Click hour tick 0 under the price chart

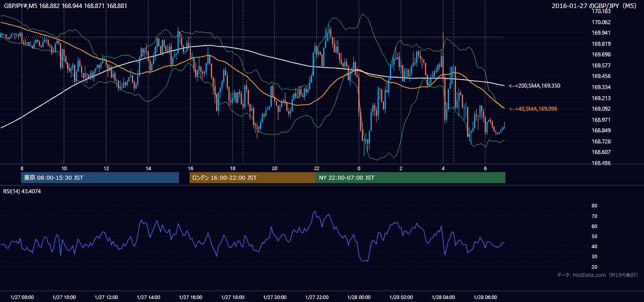(x=359, y=168)
